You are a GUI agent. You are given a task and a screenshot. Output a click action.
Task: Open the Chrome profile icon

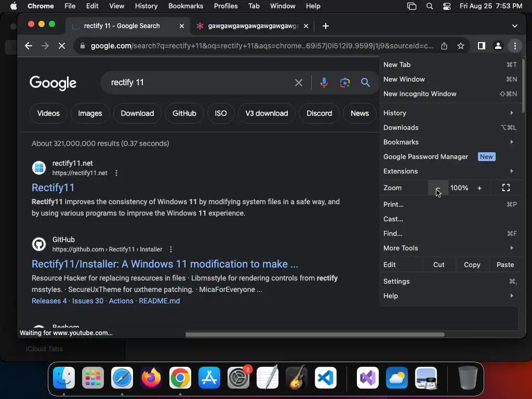[498, 46]
